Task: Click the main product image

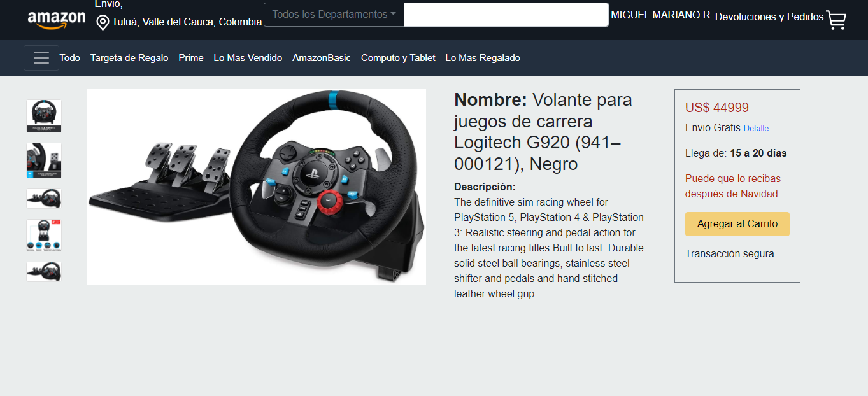Action: (257, 187)
